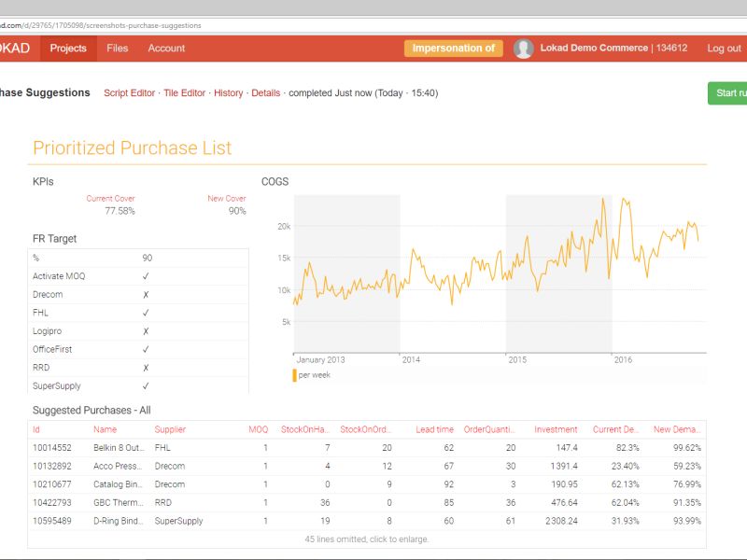
Task: Sort by the New Demand column header
Action: [x=677, y=429]
